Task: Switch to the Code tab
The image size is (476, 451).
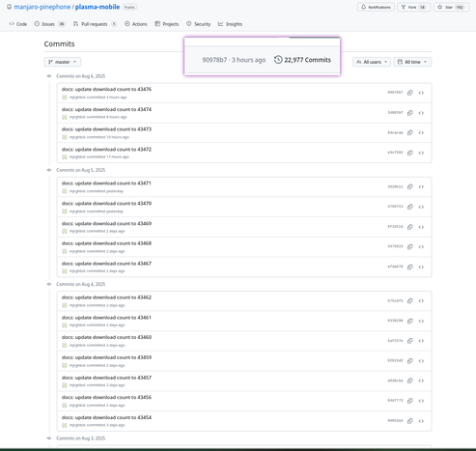Action: pos(18,24)
